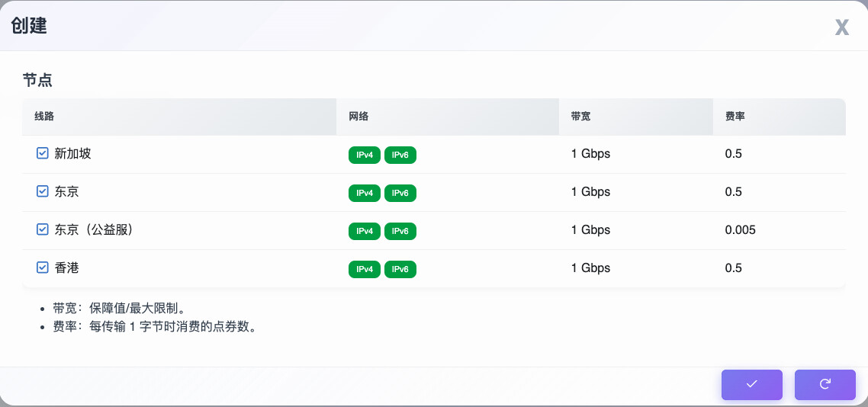Uncheck the 香港 node checkbox
The height and width of the screenshot is (407, 868).
point(43,268)
